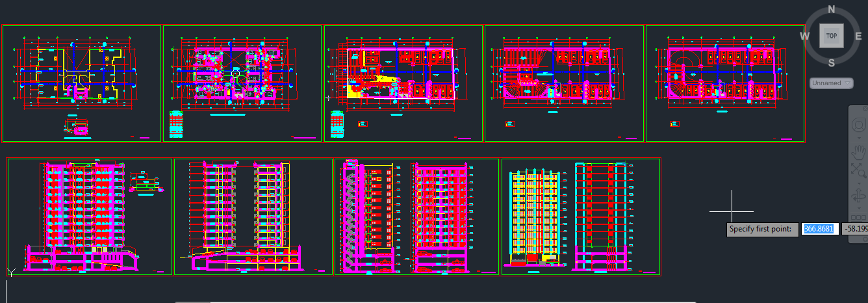Click the N compass direction on ViewCube
Viewport: 868px width, 303px height.
click(831, 9)
